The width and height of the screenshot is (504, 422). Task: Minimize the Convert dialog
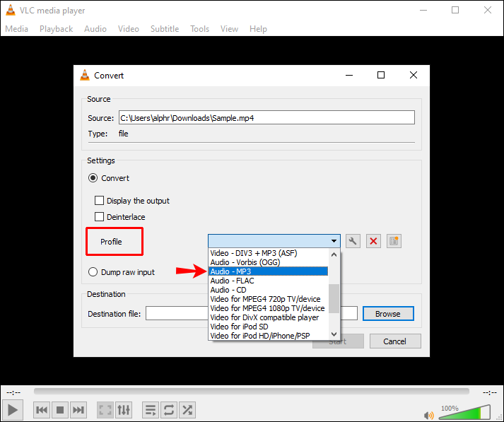349,75
